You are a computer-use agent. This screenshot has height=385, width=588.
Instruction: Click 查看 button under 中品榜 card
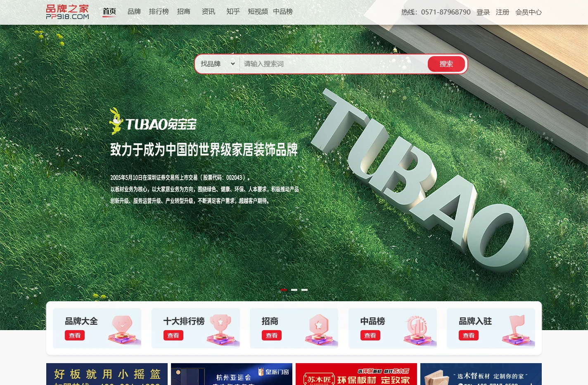370,335
